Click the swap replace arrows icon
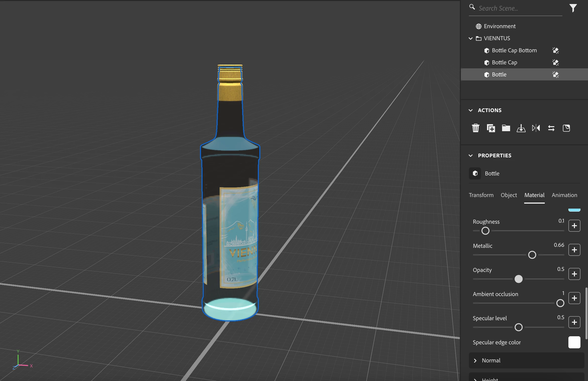Screen dimensions: 588x381 point(551,128)
